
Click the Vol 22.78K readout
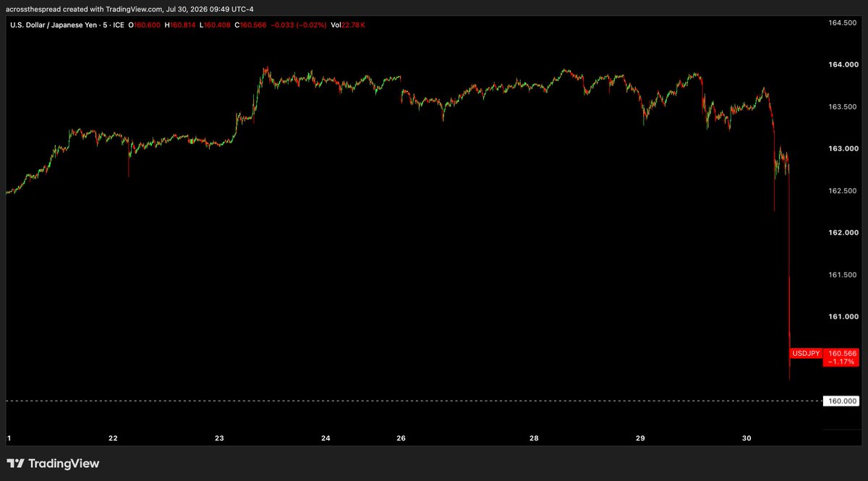tap(348, 26)
